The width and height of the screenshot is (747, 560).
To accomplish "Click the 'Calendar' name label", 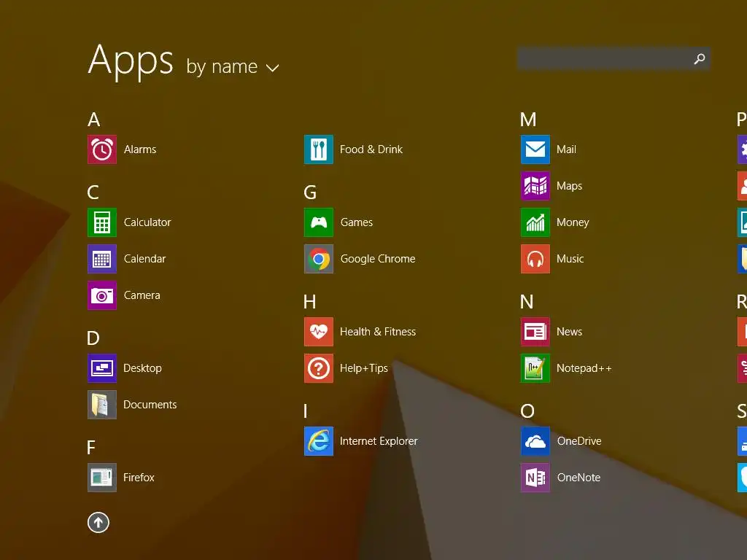I will tap(145, 259).
